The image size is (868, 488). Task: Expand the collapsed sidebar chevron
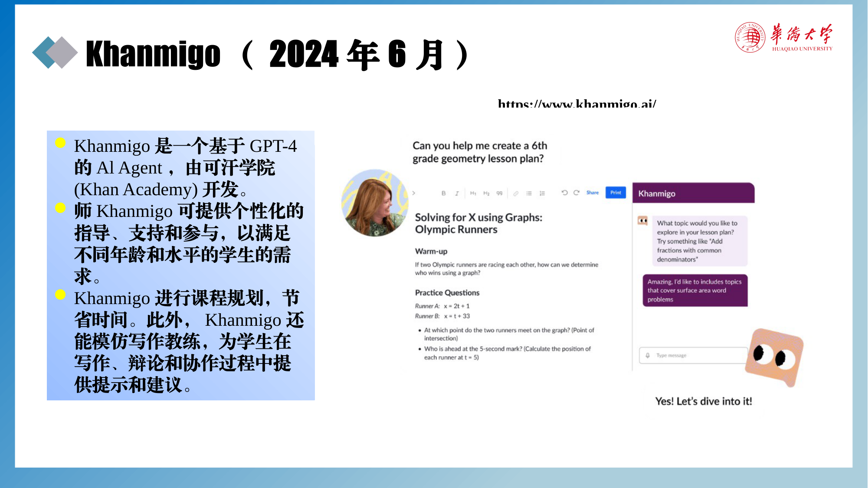(x=414, y=193)
